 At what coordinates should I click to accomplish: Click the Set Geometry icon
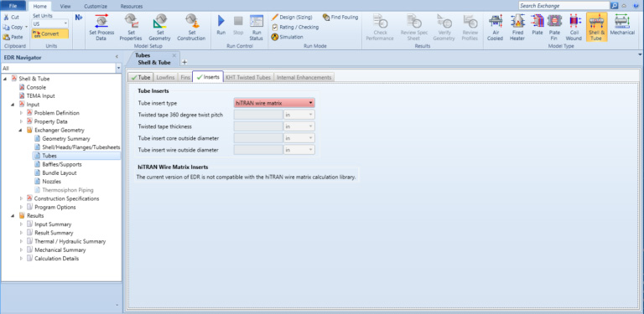(x=159, y=28)
